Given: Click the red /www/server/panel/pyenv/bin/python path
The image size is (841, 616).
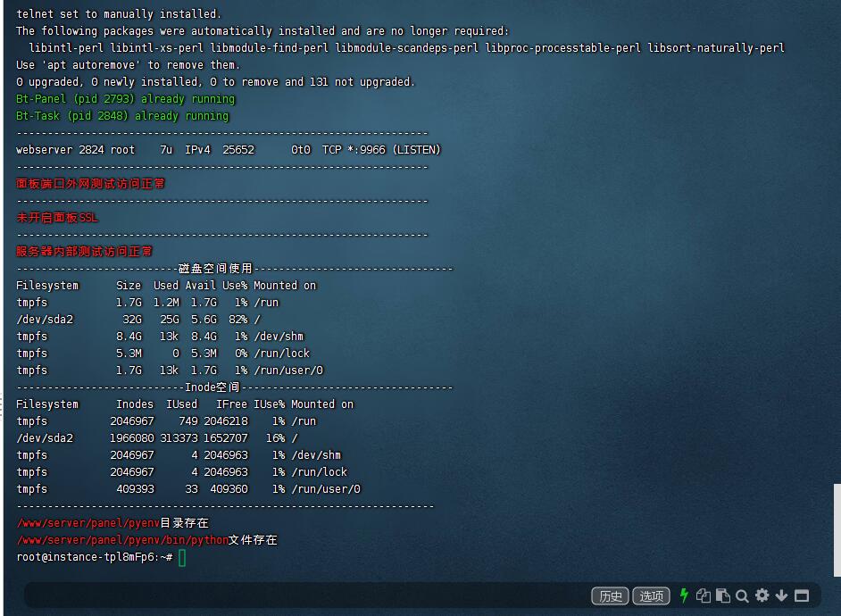Looking at the screenshot, I should pyautogui.click(x=122, y=540).
